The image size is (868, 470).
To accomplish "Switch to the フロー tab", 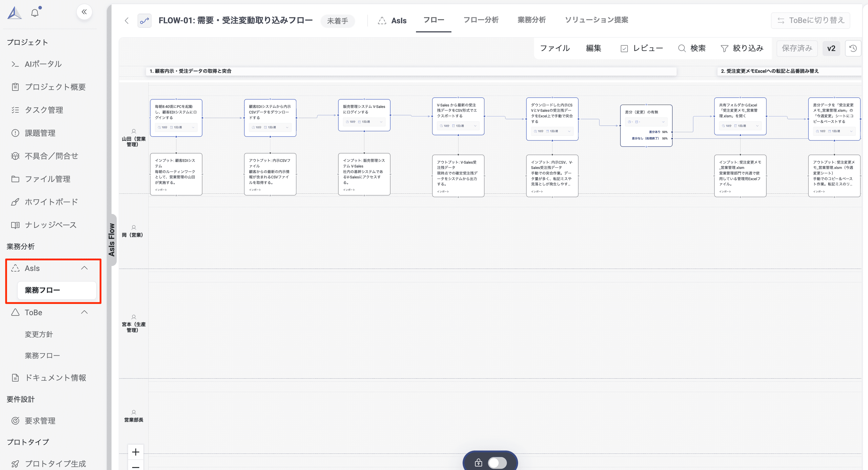I will (433, 20).
